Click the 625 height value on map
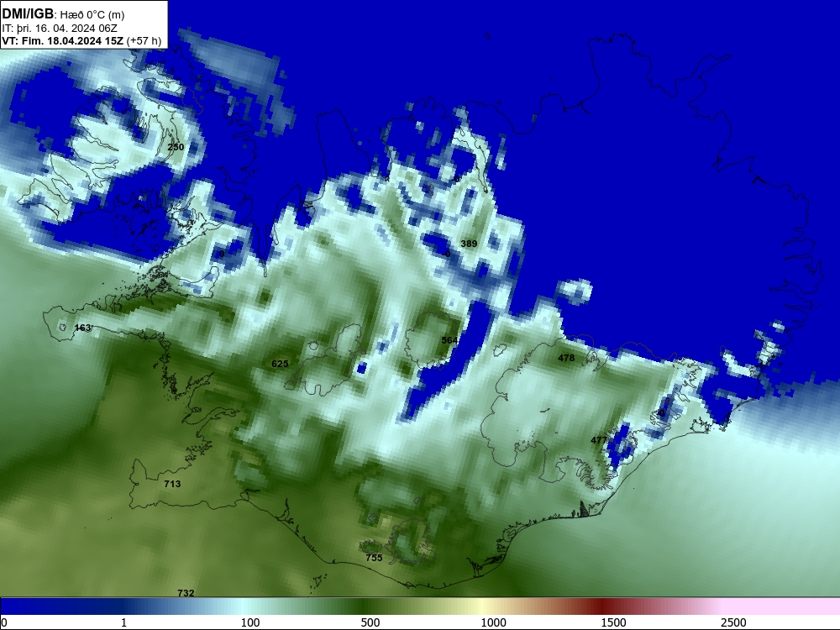Screen dimensions: 840x630 (280, 364)
